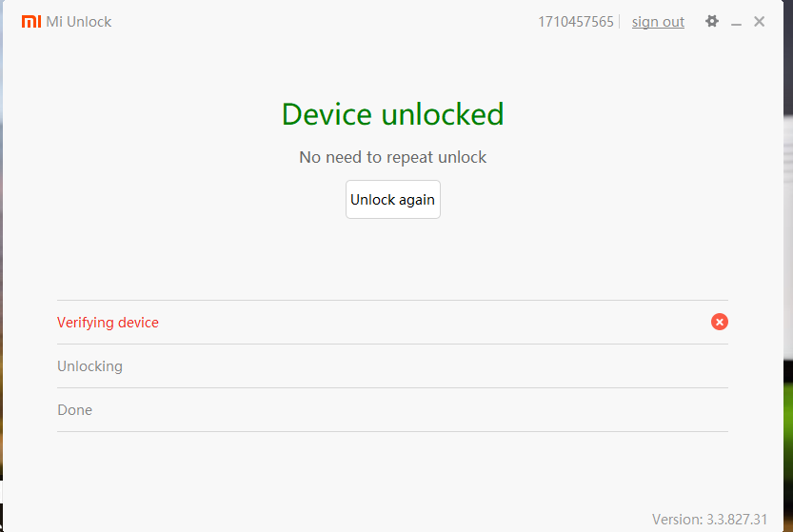Click the account ID 1710457565
Viewport: 793px width, 532px height.
(575, 22)
